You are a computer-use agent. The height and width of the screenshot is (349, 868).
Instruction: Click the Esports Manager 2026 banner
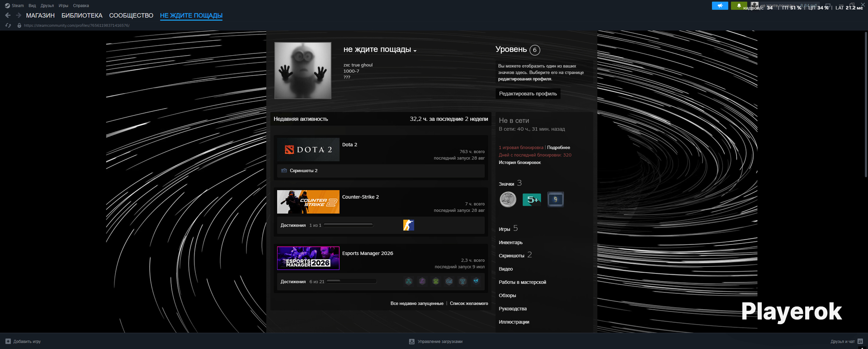(308, 258)
